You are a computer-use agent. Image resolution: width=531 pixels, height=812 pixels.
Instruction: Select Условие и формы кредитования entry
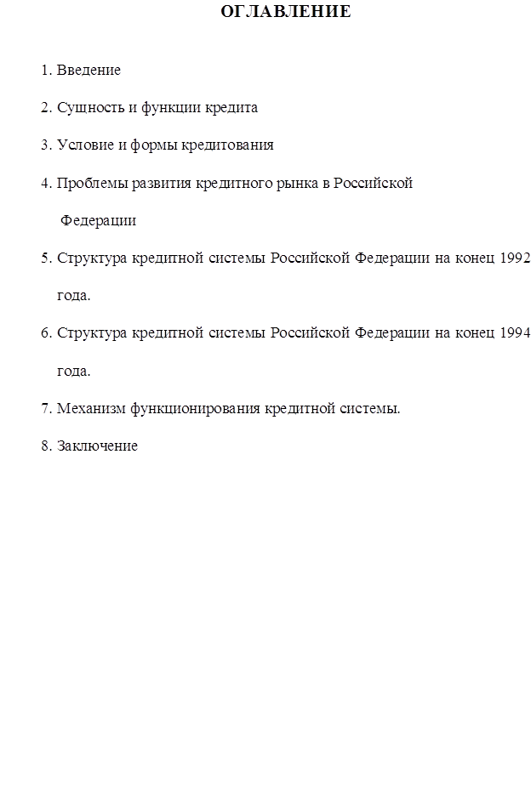[x=165, y=145]
